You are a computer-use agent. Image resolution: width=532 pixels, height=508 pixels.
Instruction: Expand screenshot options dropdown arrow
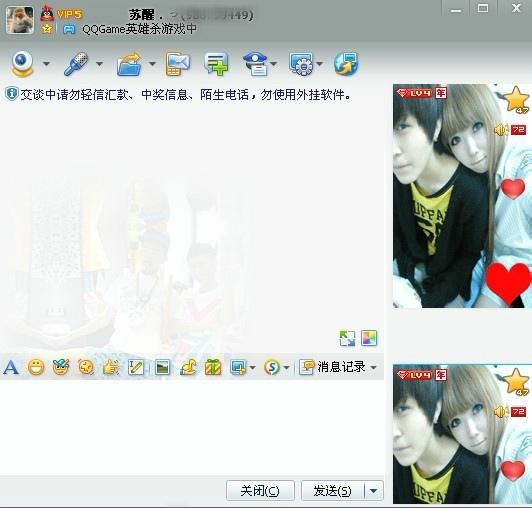click(252, 368)
